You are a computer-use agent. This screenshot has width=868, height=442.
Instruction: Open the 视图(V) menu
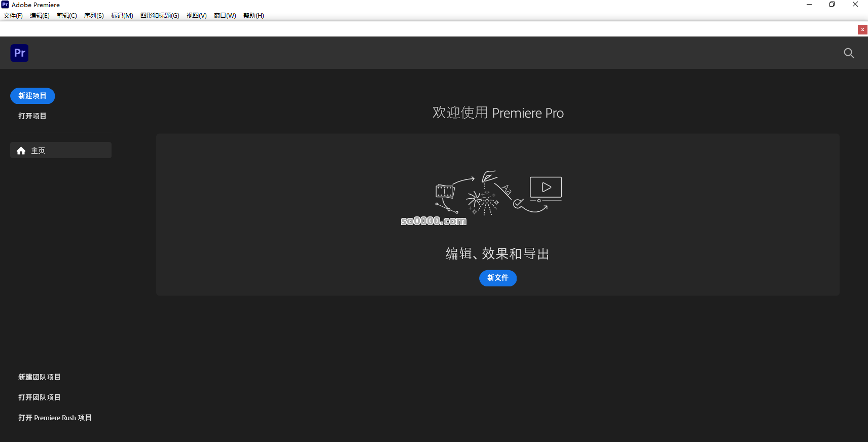[x=197, y=16]
